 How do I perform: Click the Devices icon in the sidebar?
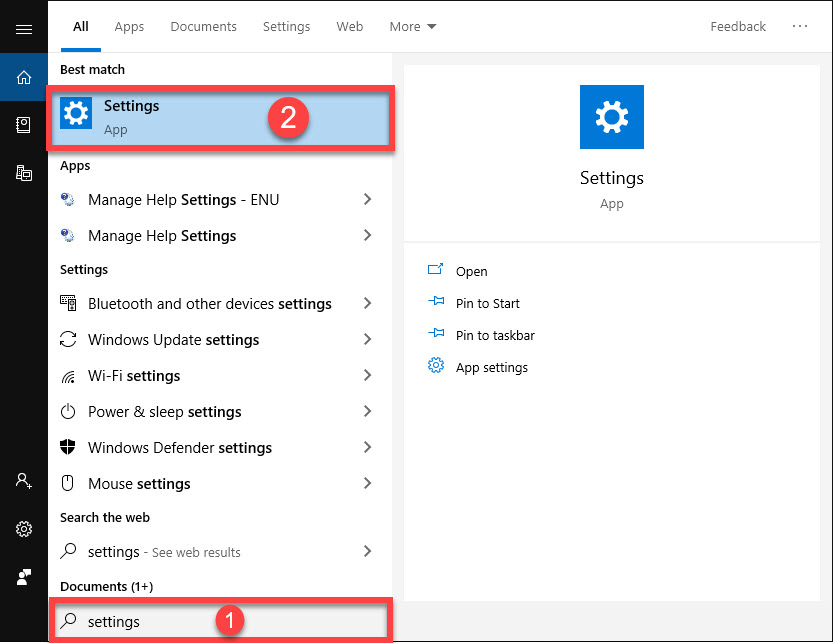point(24,173)
